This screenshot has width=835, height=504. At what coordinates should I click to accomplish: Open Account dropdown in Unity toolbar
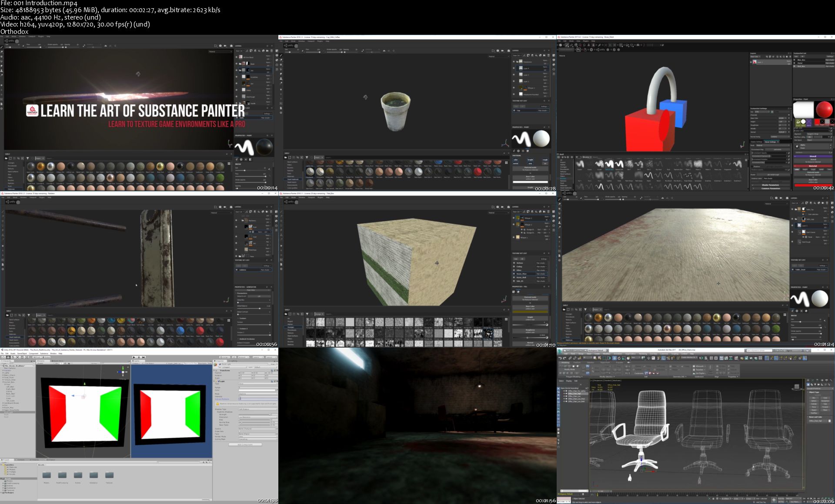[244, 357]
